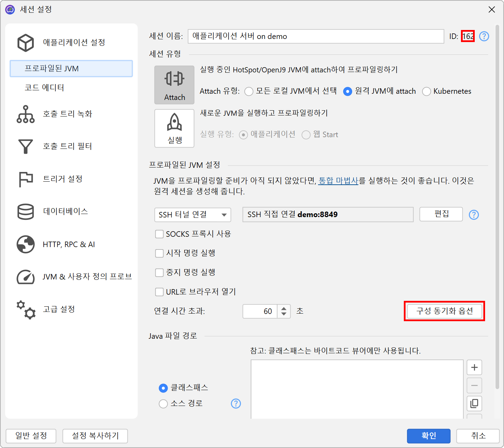Go to 애플리케이션 설정 section
The height and width of the screenshot is (448, 504).
coord(74,43)
